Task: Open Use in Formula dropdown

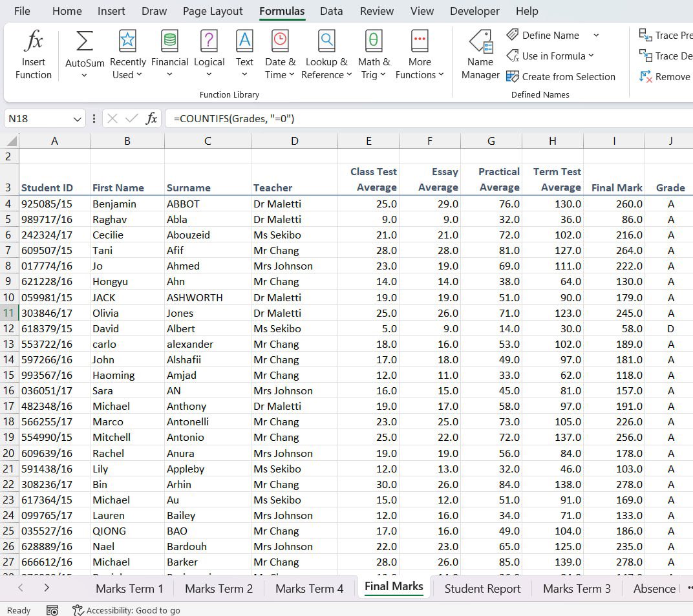Action: tap(551, 56)
